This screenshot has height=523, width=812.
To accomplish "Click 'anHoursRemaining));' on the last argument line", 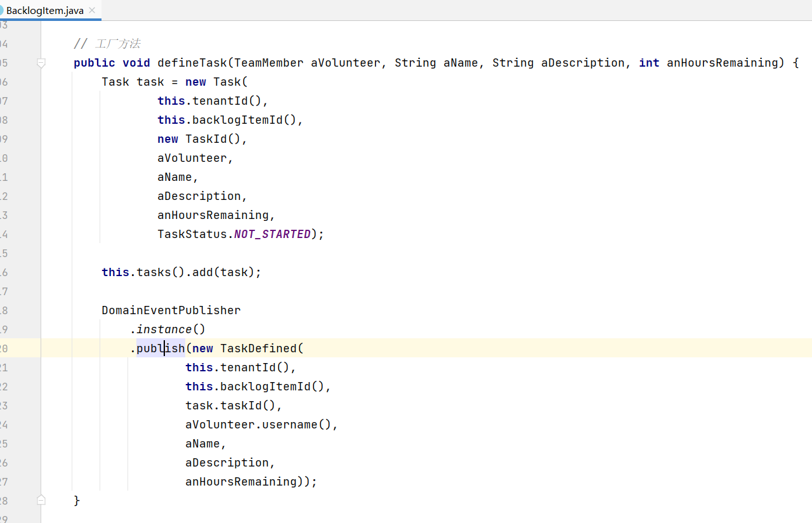I will (251, 482).
